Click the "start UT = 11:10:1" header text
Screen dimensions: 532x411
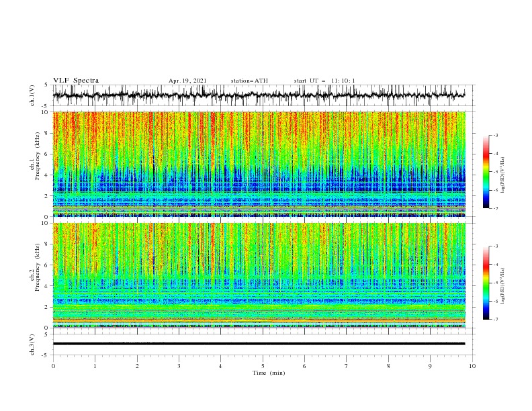point(324,81)
